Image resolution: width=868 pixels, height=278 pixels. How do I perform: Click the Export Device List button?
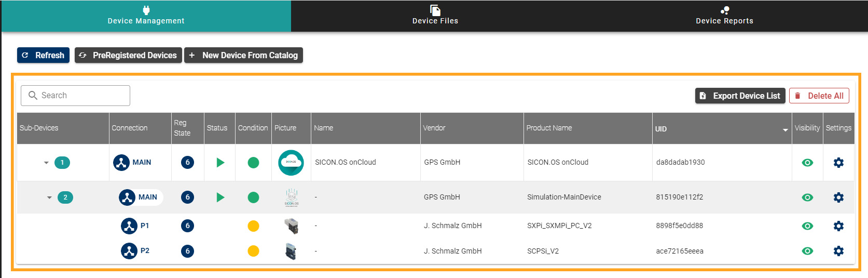(x=740, y=96)
